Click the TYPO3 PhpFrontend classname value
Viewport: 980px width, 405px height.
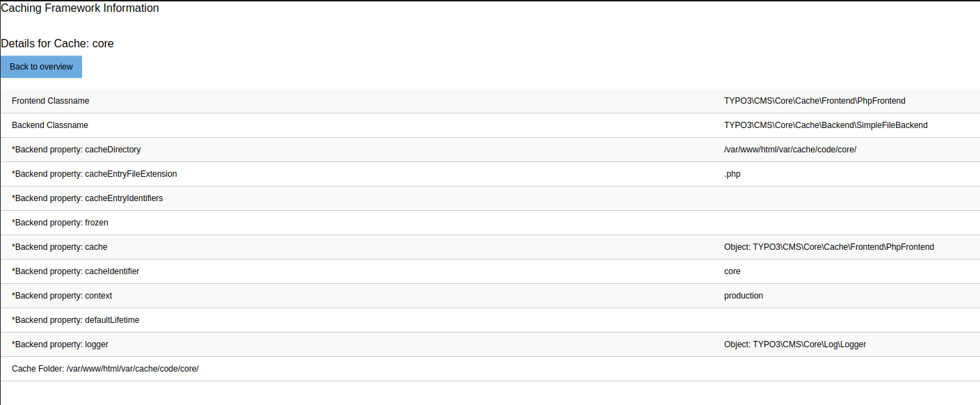tap(814, 100)
